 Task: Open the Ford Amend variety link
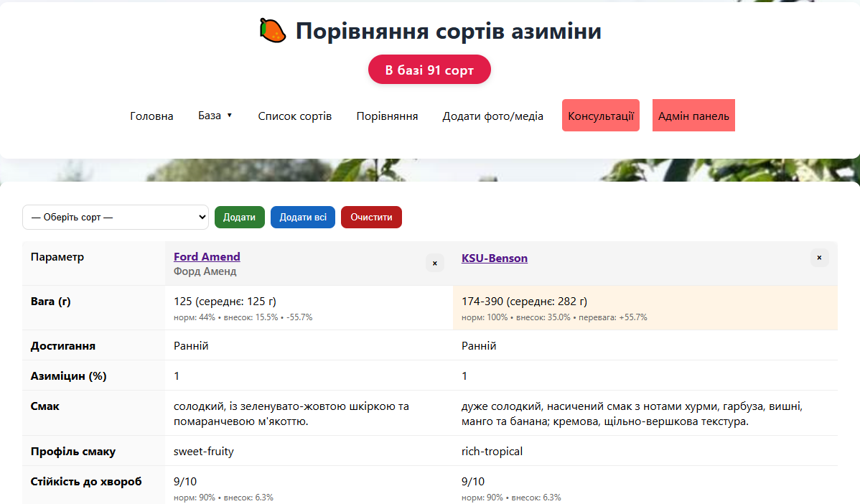pyautogui.click(x=207, y=257)
